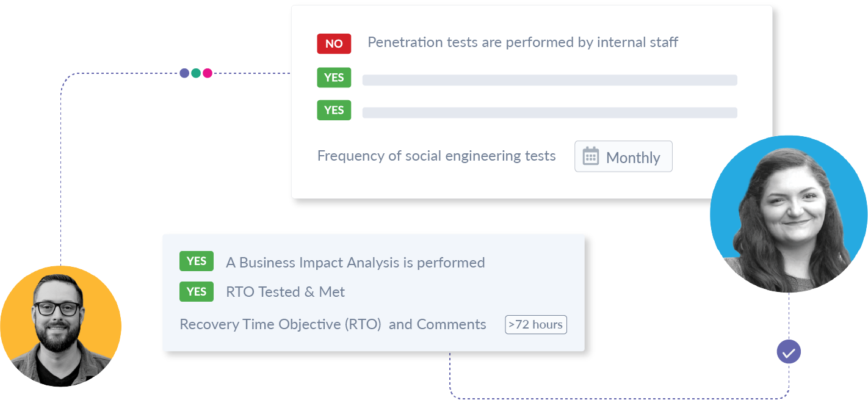Click 'Penetration tests are performed by internal staff'
This screenshot has width=868, height=400.
point(523,42)
